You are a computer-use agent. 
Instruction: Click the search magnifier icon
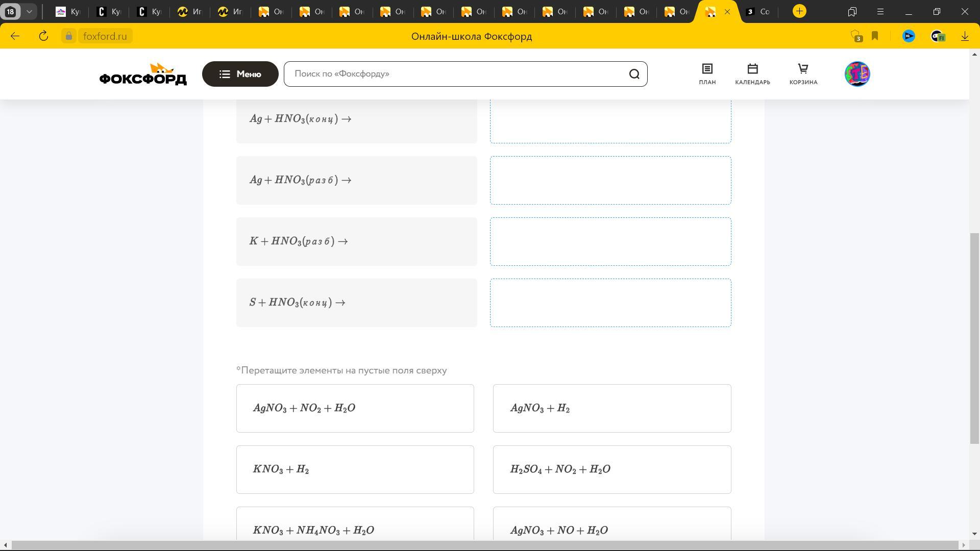pos(634,74)
